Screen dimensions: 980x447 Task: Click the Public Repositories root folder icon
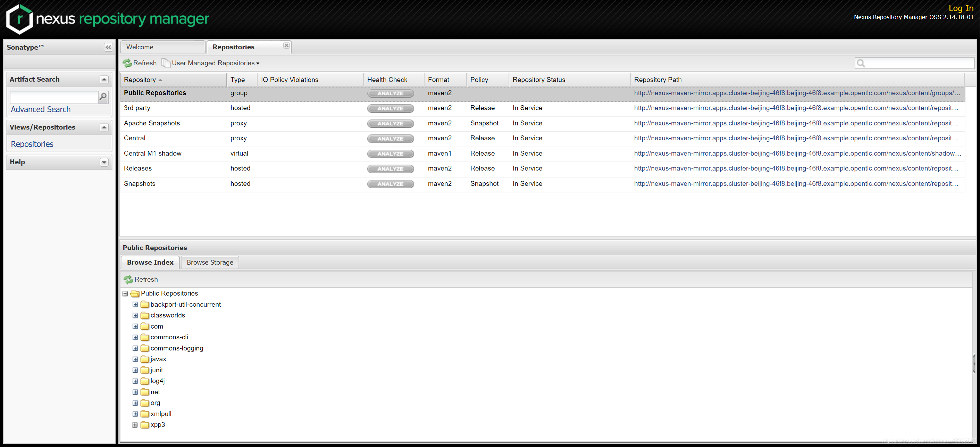(135, 293)
